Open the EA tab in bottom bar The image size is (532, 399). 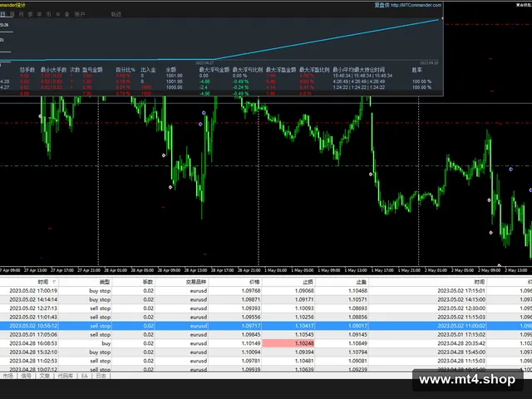[x=85, y=376]
